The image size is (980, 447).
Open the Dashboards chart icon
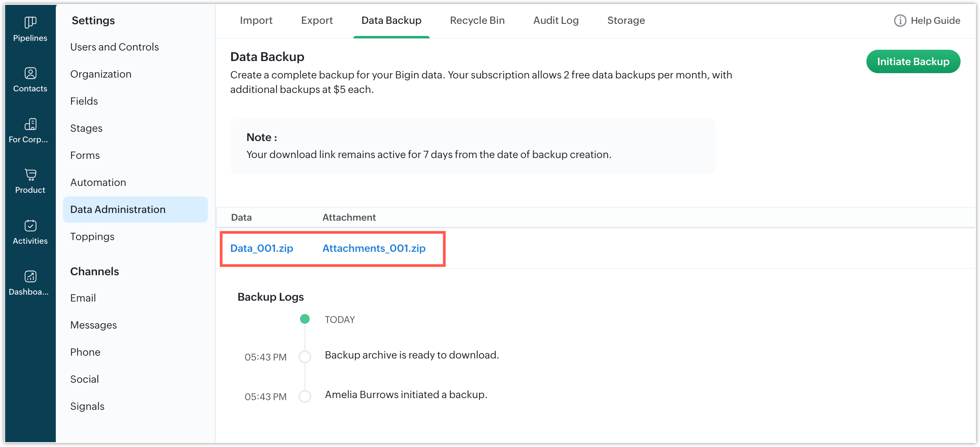pos(30,276)
